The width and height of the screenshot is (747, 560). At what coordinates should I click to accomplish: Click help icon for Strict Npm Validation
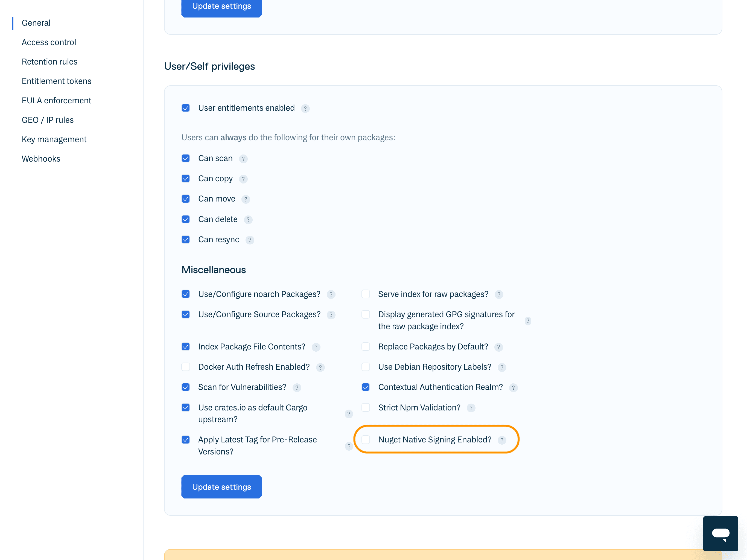(471, 408)
